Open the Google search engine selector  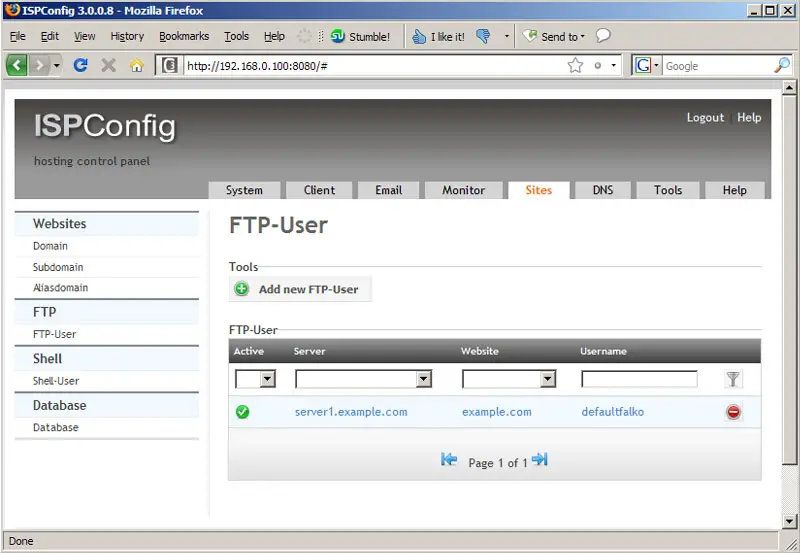pos(646,65)
